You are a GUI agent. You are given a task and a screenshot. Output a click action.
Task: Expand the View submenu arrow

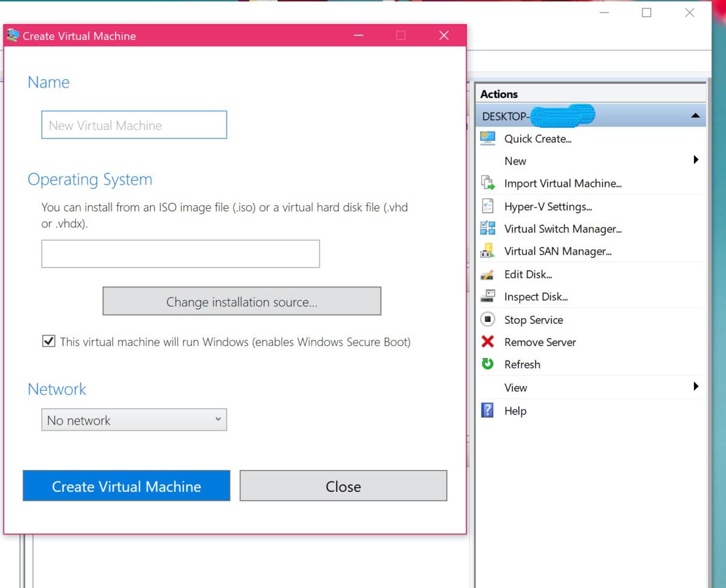pos(696,387)
